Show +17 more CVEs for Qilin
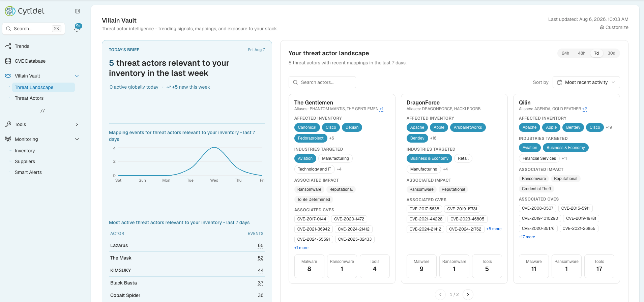644x302 pixels. [527, 237]
